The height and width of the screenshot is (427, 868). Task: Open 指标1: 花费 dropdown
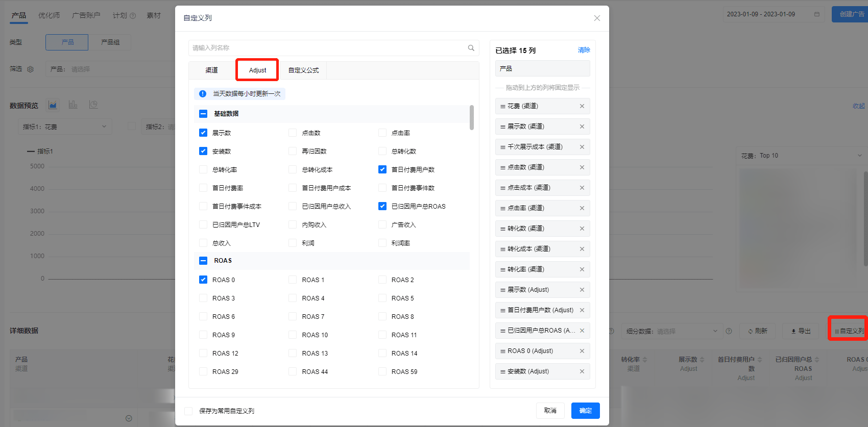(65, 127)
